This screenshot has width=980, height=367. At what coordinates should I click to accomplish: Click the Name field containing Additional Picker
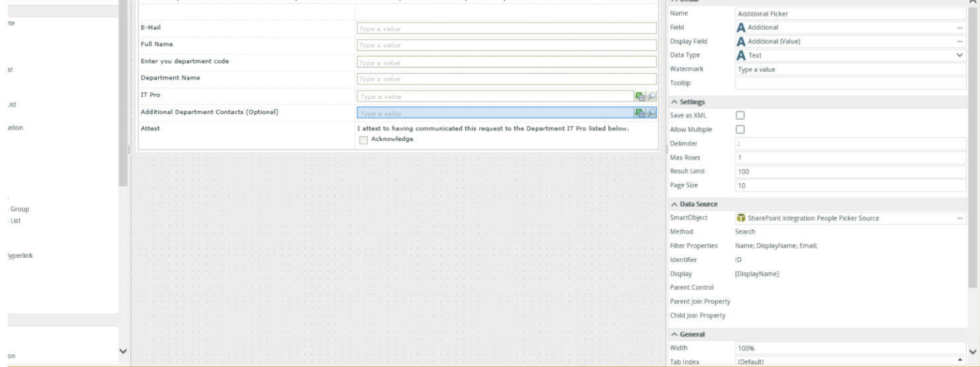point(851,13)
